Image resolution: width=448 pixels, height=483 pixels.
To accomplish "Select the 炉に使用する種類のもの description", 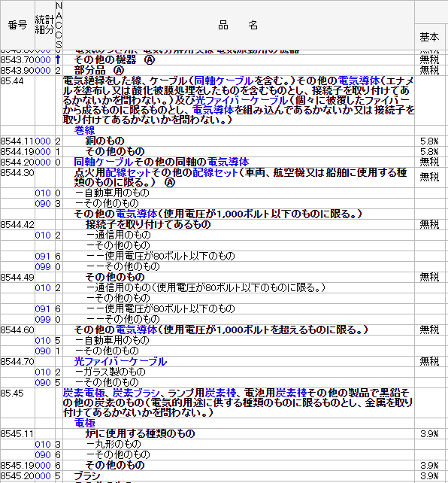I will click(141, 433).
